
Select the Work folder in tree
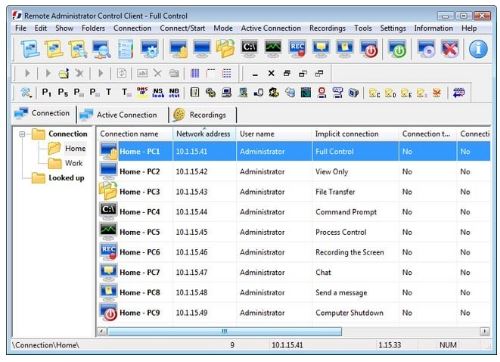(74, 163)
